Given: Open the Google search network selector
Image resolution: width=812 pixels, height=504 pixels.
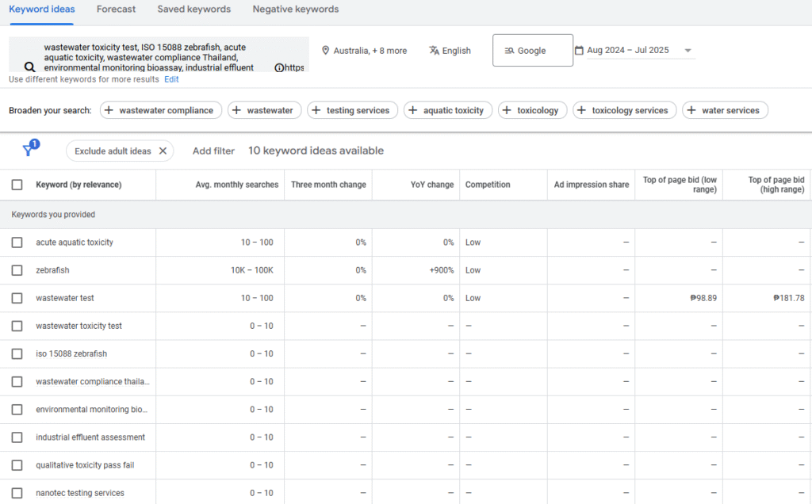Looking at the screenshot, I should click(532, 51).
